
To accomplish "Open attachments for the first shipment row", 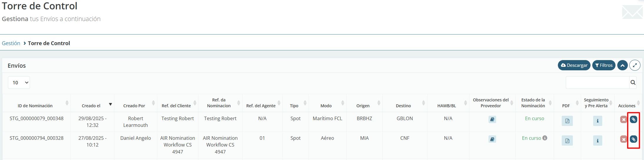I will coord(633,120).
